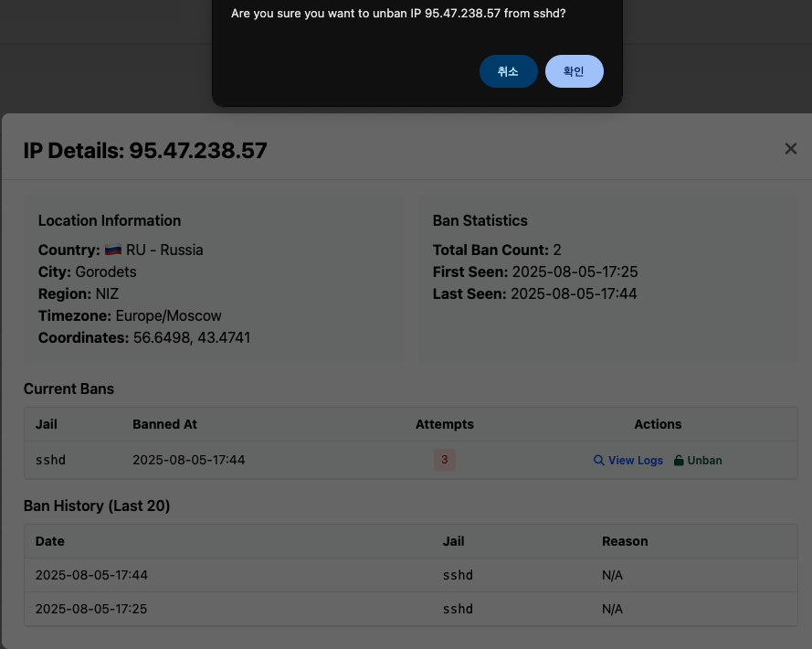Screen dimensions: 812x649
Task: Confirm unban with the 확인 button
Action: [574, 71]
